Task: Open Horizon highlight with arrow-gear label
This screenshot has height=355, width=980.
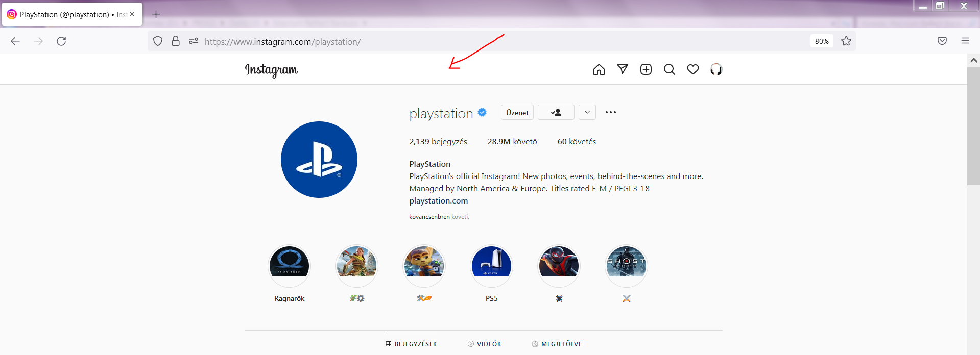Action: point(356,266)
